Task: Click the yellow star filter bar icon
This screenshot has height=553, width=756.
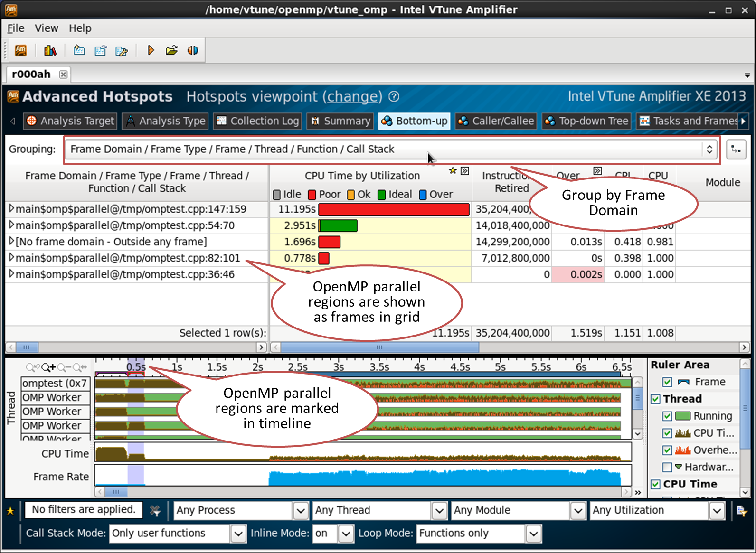Action: [x=10, y=511]
